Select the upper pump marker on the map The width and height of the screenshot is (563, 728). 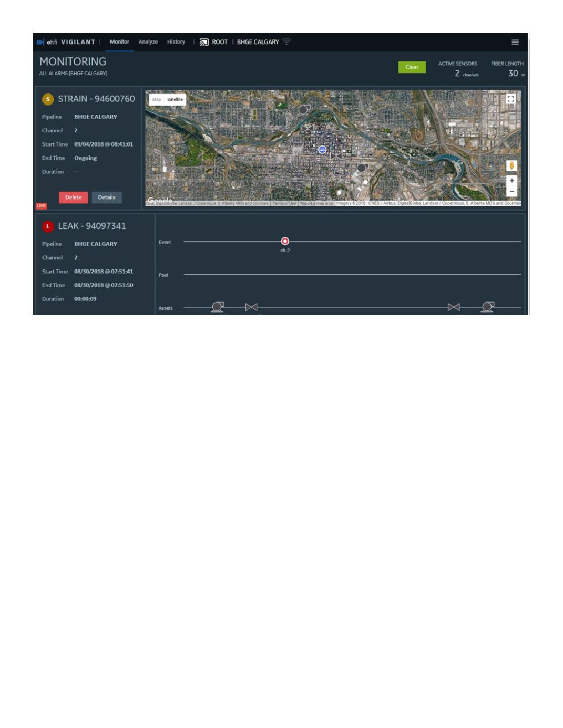click(304, 110)
